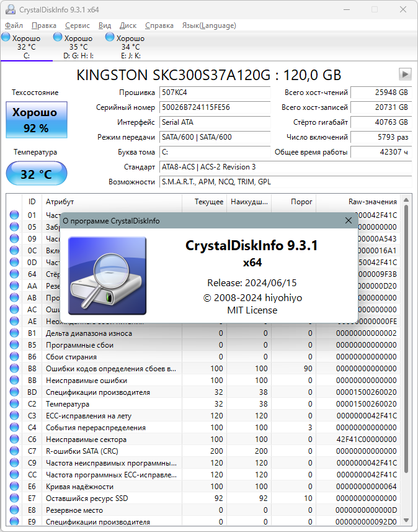Open the Язык(Language) menu
The image size is (418, 532).
[x=209, y=25]
